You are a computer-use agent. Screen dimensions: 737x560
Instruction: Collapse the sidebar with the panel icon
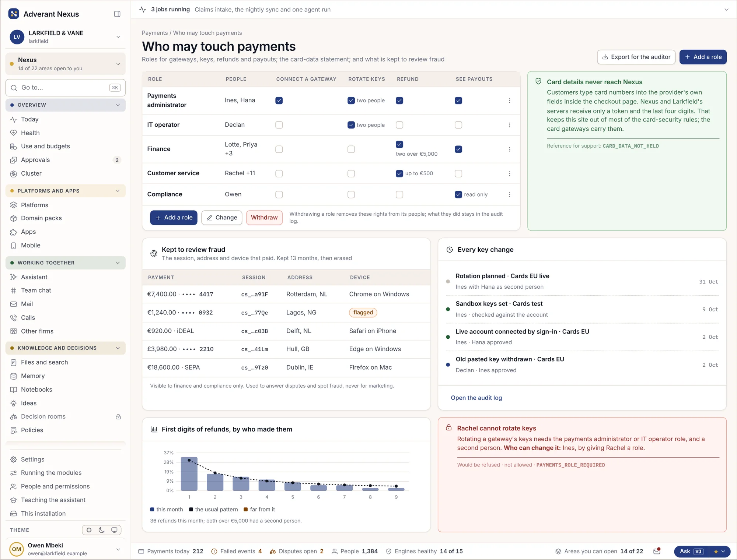click(117, 14)
